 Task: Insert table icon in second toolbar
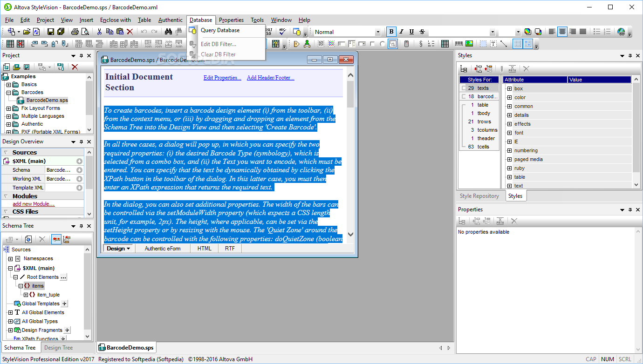10,44
